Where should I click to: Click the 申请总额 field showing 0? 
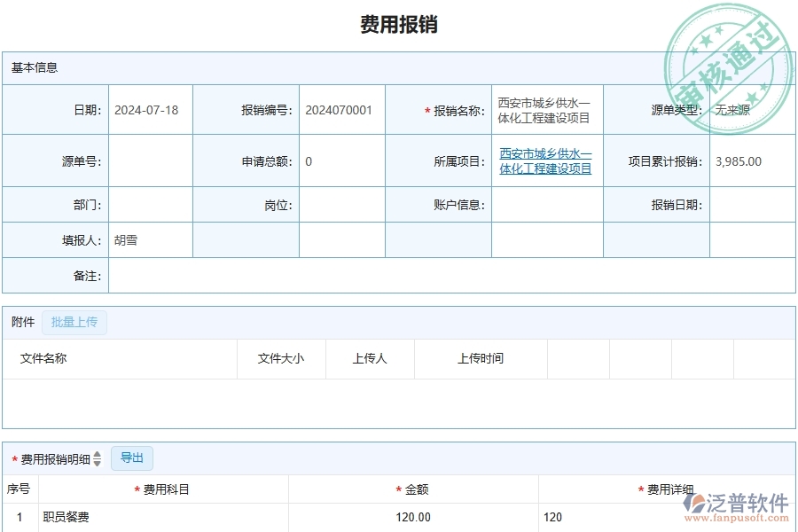tap(341, 161)
